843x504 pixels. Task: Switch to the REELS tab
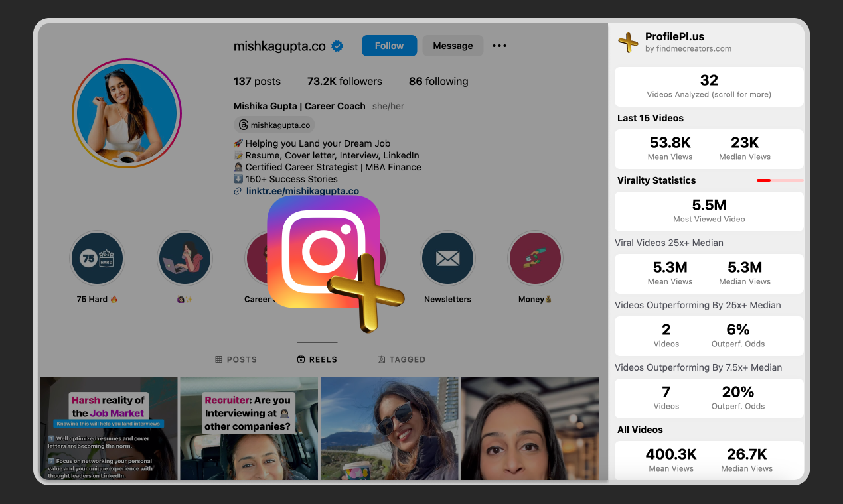(x=317, y=359)
